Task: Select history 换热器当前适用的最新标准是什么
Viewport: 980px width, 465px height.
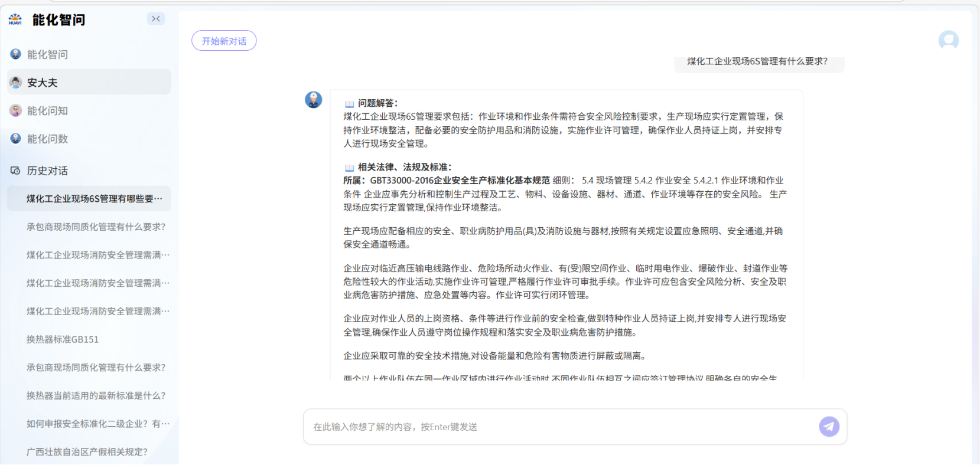Action: (96, 395)
